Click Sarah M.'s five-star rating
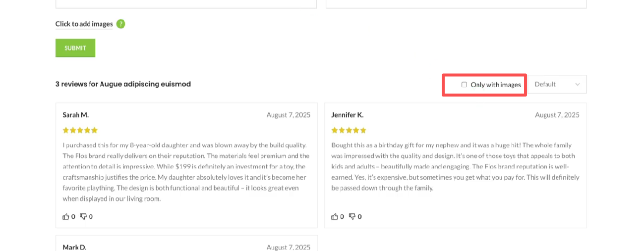The image size is (644, 251). [80, 130]
